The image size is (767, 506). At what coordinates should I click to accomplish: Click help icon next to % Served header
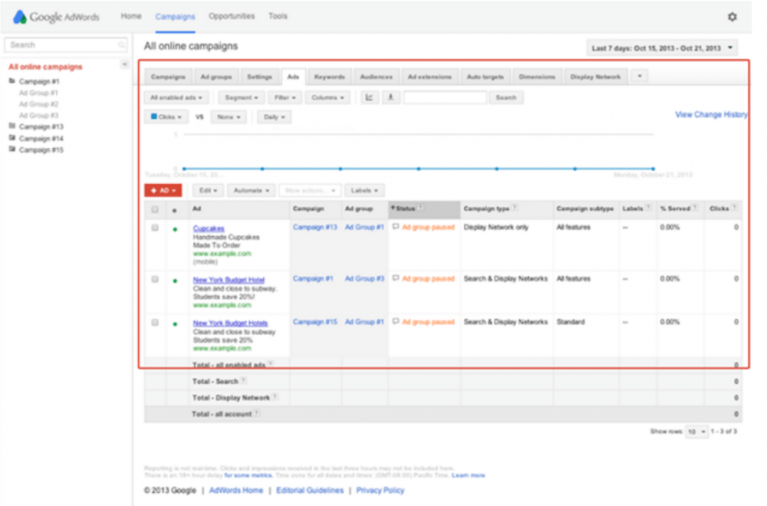[x=695, y=208]
